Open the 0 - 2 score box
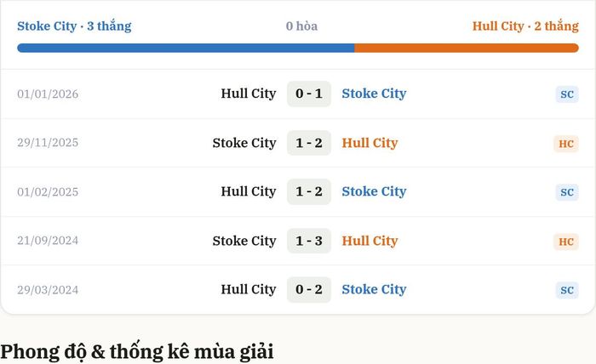Image resolution: width=596 pixels, height=364 pixels. (309, 290)
